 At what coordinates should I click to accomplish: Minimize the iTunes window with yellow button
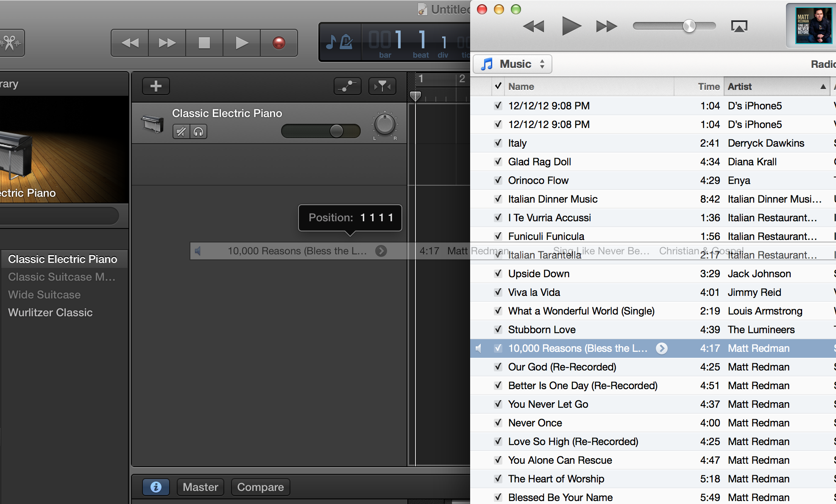[499, 9]
